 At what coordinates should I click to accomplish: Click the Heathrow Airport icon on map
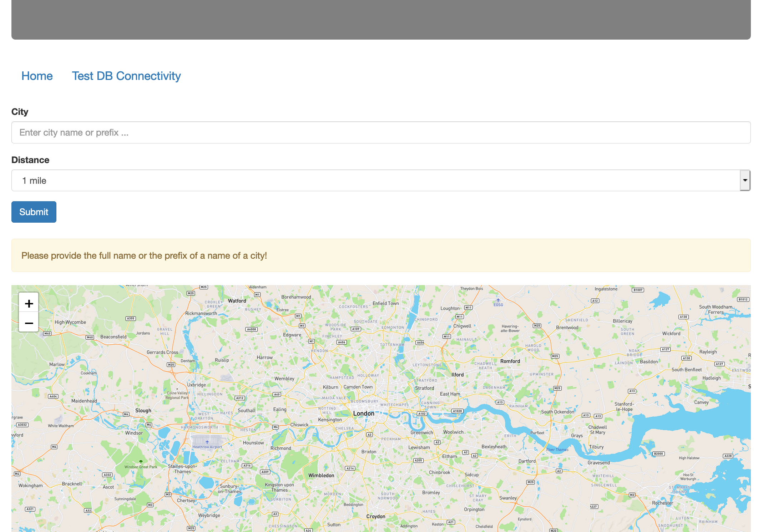(x=207, y=442)
